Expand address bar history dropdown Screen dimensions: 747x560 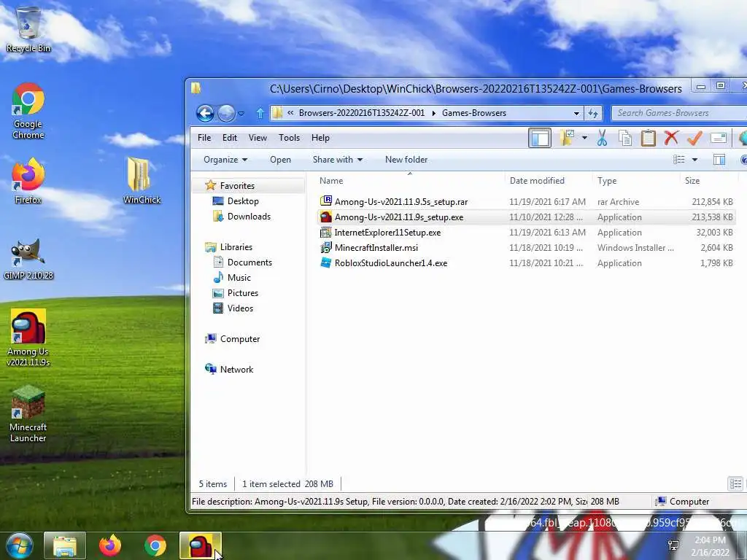[x=576, y=113]
